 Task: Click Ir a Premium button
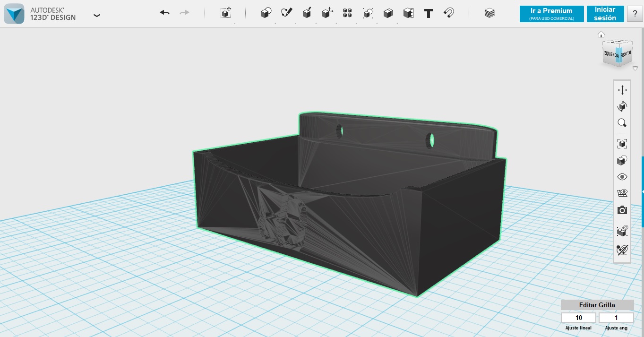(x=551, y=14)
